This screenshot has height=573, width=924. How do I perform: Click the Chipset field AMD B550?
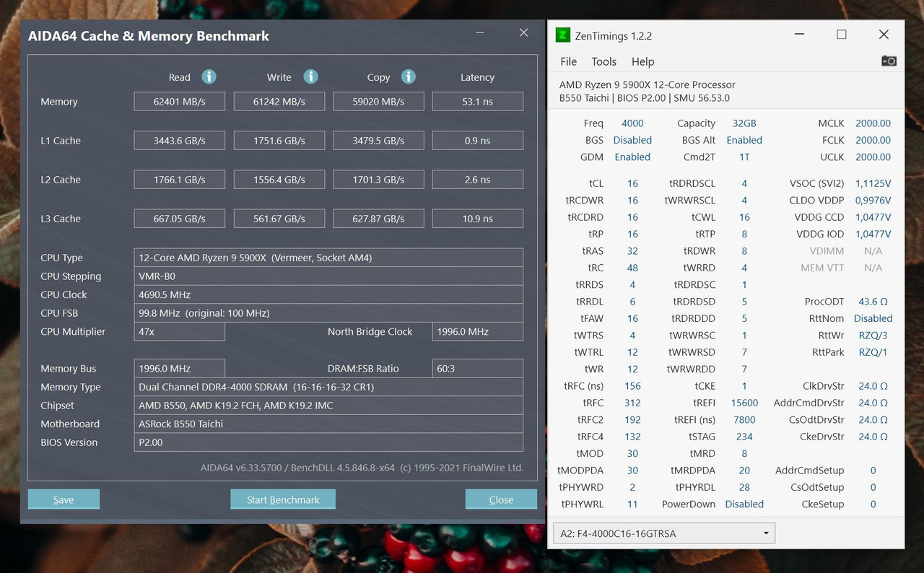click(328, 406)
